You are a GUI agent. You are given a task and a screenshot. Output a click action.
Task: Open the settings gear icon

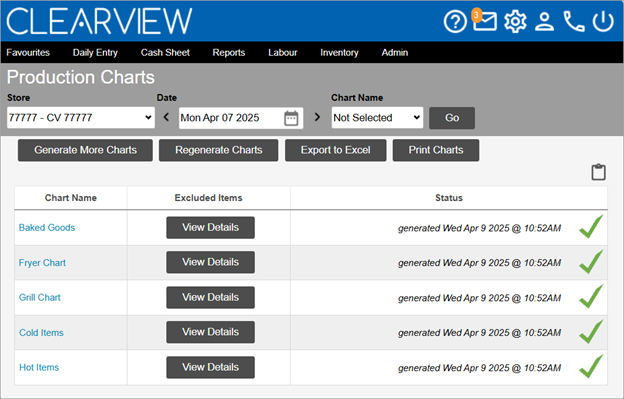[x=515, y=21]
